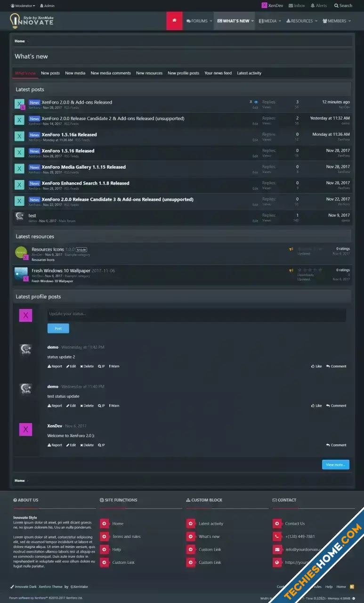Click the News prefix on XenForo 1.5.16a Released
Screen dimensions: 364x603
[x=34, y=135]
